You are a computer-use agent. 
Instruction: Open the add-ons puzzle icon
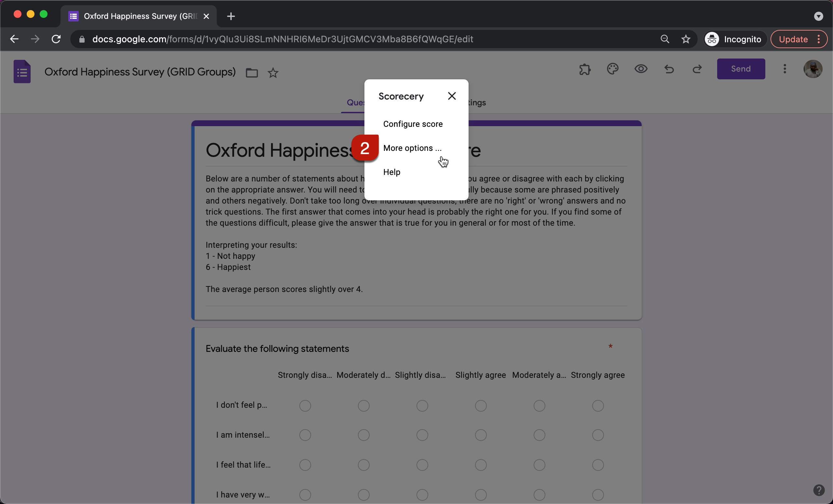pyautogui.click(x=584, y=69)
